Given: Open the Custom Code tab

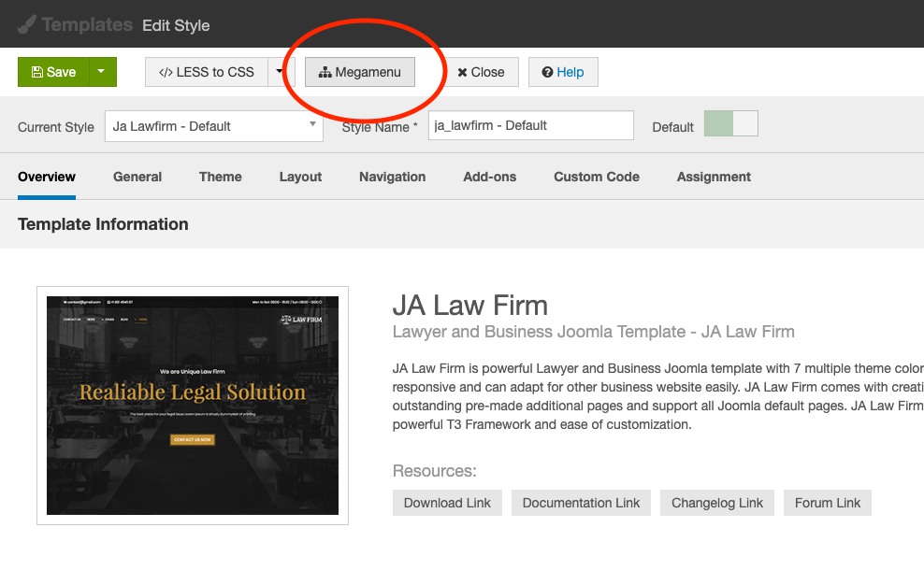Looking at the screenshot, I should (597, 177).
